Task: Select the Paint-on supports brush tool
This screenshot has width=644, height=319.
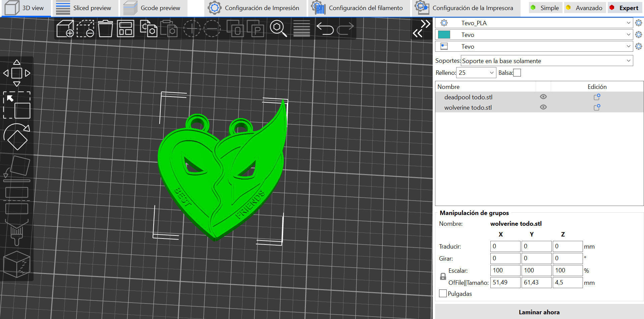Action: coord(17,232)
